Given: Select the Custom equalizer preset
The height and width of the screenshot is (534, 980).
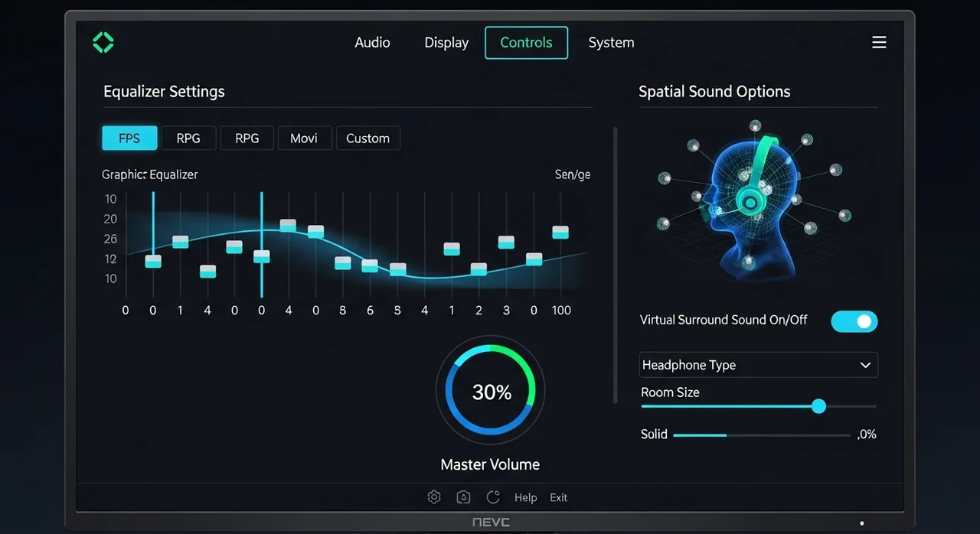Looking at the screenshot, I should 367,138.
